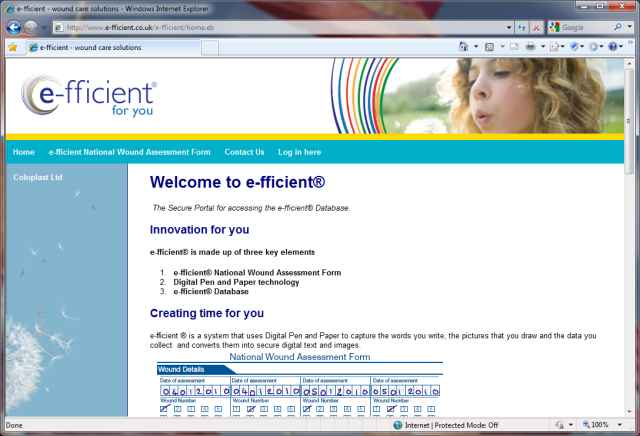Expand the Home icon dropdown arrow
Screen dimensions: 640x436
[476, 47]
